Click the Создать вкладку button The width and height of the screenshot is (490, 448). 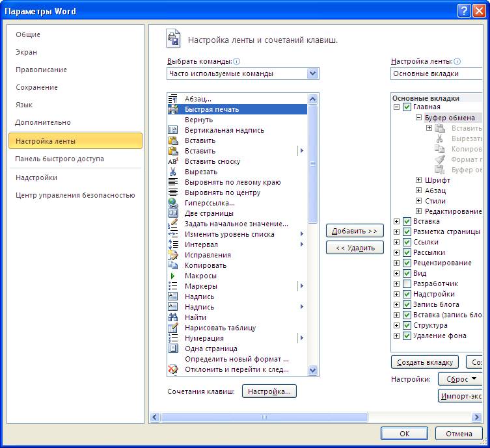[x=425, y=362]
